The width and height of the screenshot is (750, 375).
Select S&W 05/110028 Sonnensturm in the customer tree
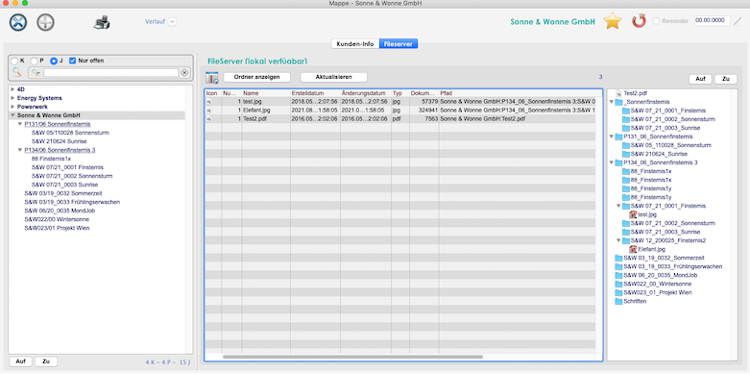click(x=71, y=133)
